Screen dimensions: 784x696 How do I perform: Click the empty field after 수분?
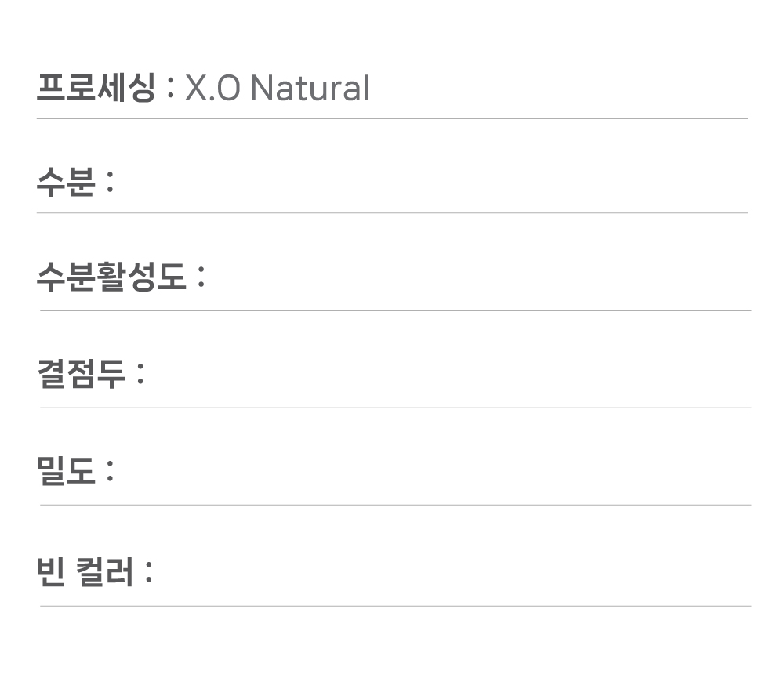(431, 183)
